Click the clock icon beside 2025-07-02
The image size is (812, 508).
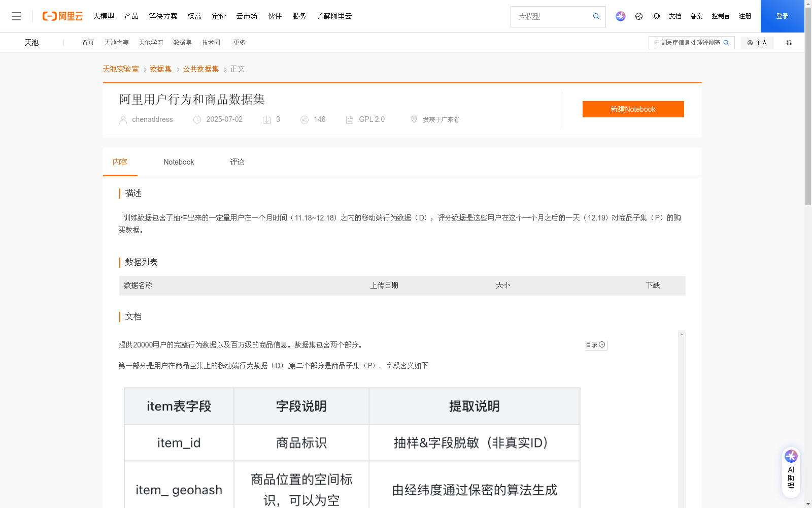coord(197,120)
